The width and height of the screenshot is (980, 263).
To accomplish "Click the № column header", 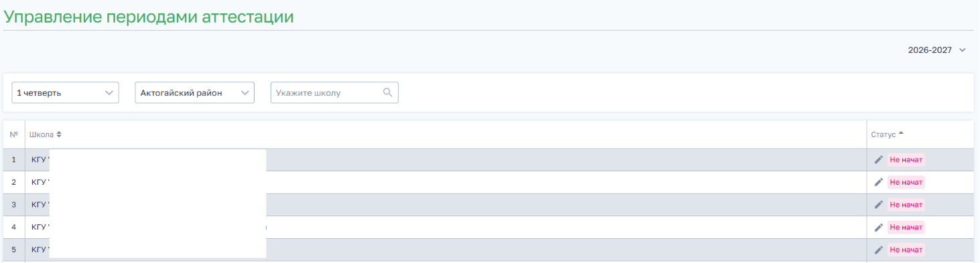I will (x=14, y=135).
